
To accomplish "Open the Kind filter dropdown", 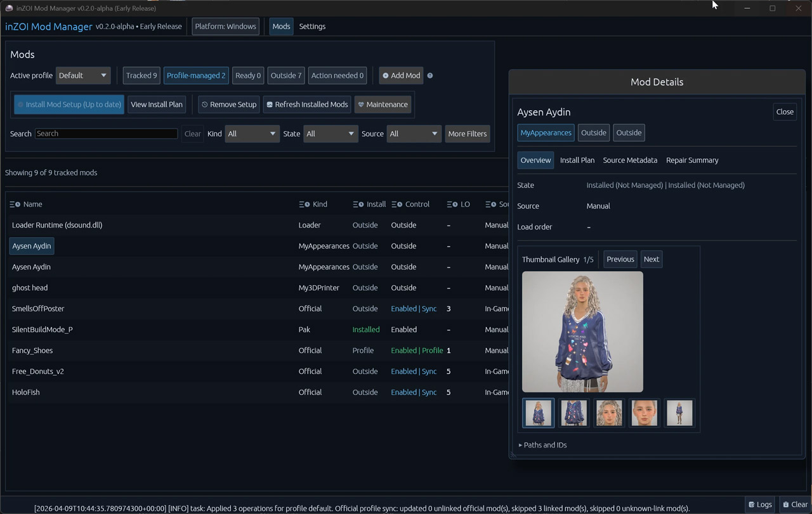I will pos(252,134).
